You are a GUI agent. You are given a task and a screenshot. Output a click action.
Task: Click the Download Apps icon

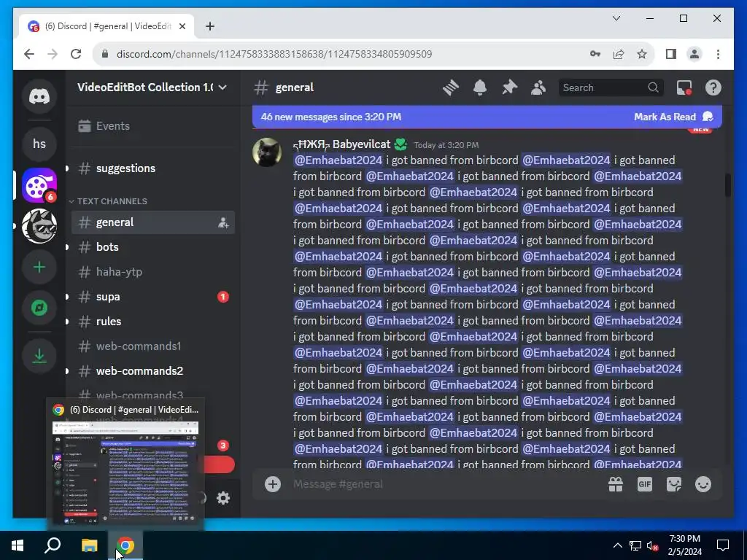pos(39,356)
